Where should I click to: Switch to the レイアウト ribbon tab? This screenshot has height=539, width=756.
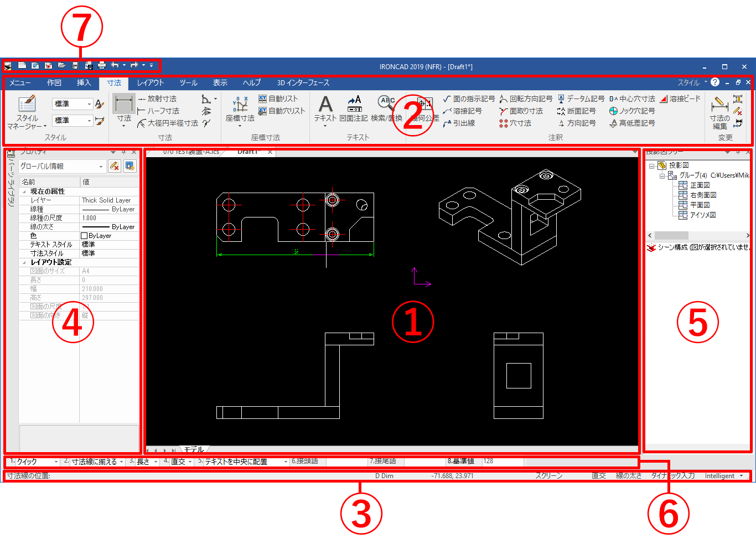pyautogui.click(x=151, y=83)
